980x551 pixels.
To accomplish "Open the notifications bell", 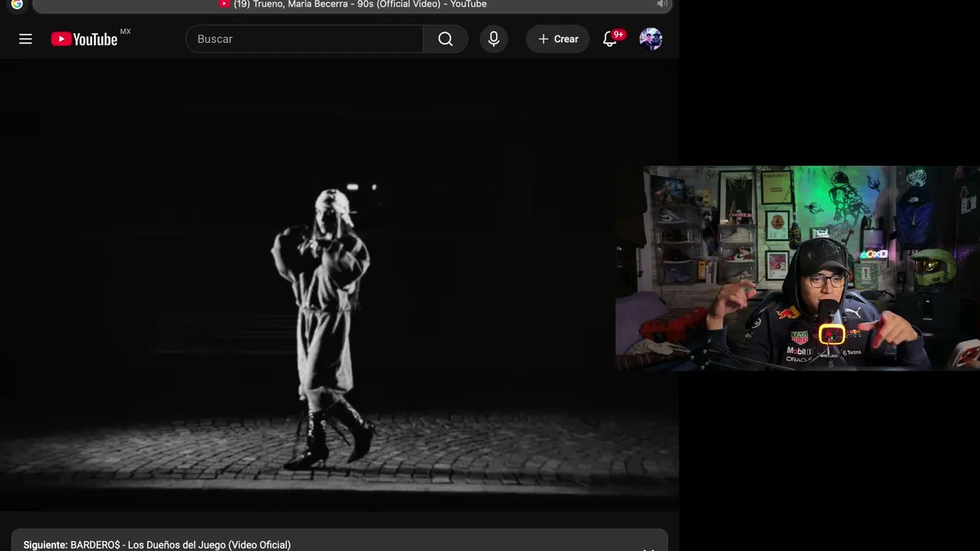I will [x=610, y=39].
